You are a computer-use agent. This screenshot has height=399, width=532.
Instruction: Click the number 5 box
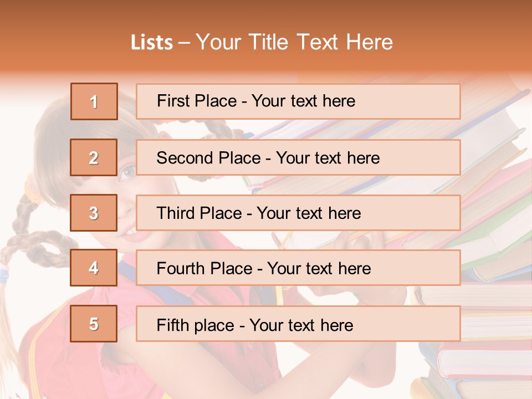click(94, 324)
